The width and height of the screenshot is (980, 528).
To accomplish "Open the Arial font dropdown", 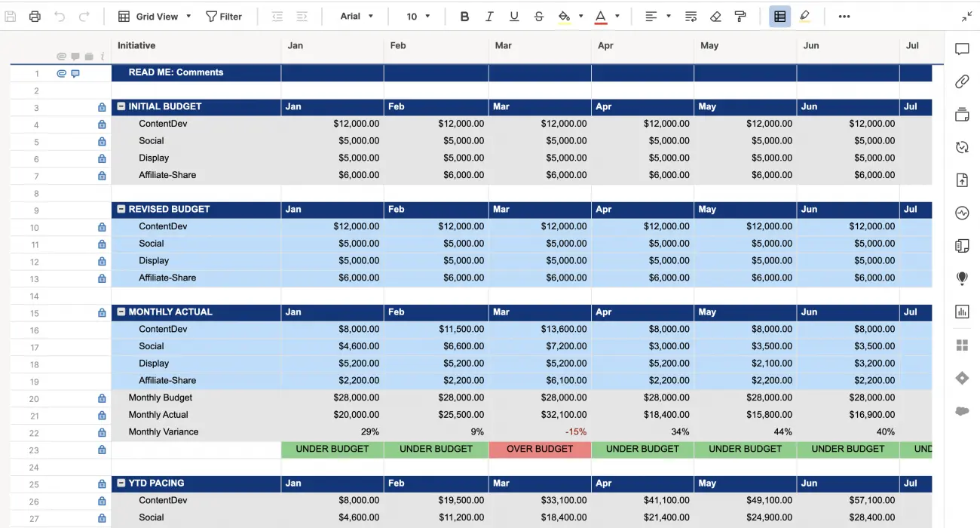I will click(354, 16).
